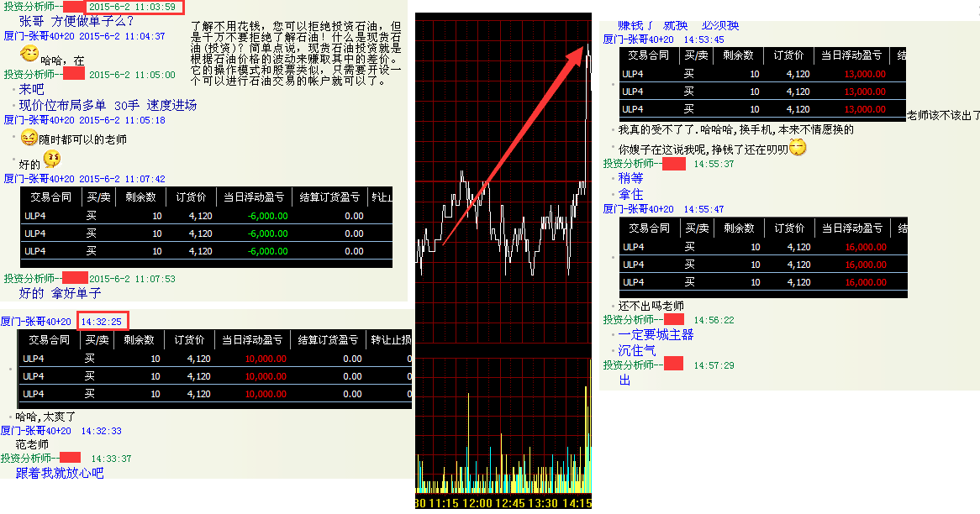980x514 pixels.
Task: Select timestamp 14:56:22
Action: pyautogui.click(x=714, y=320)
